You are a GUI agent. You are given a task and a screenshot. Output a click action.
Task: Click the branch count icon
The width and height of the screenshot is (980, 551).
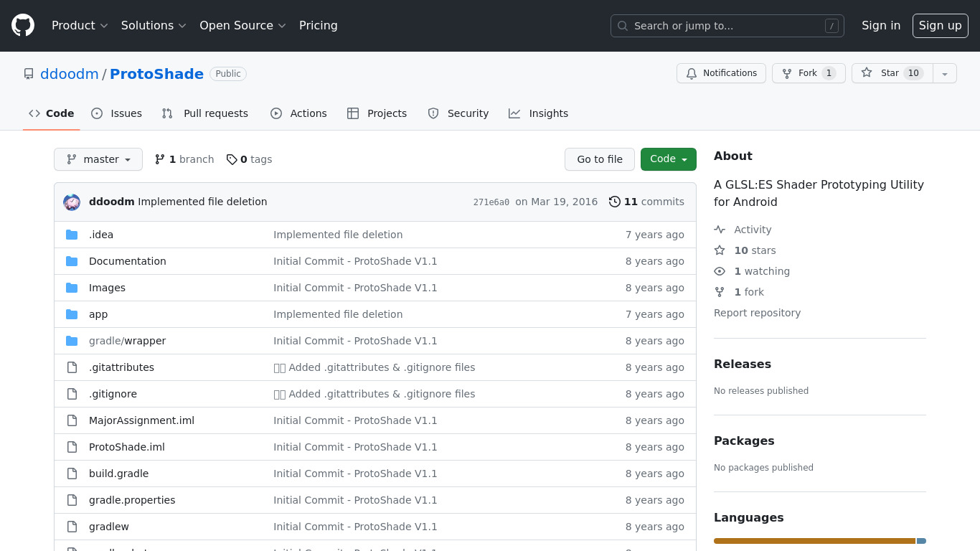(x=160, y=159)
